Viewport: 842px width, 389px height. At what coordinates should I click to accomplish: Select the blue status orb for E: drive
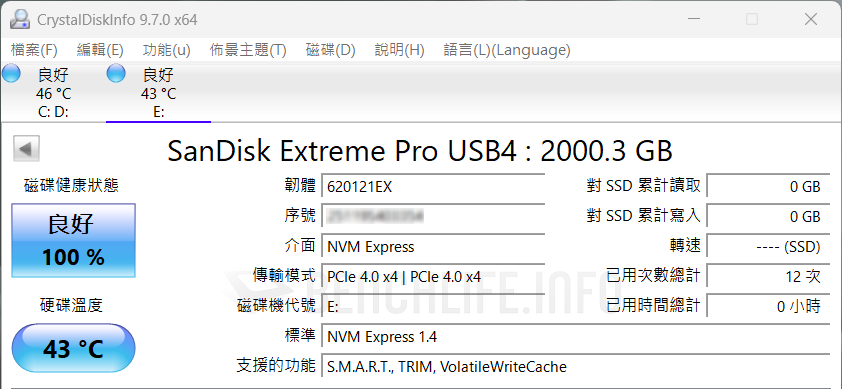[x=115, y=74]
